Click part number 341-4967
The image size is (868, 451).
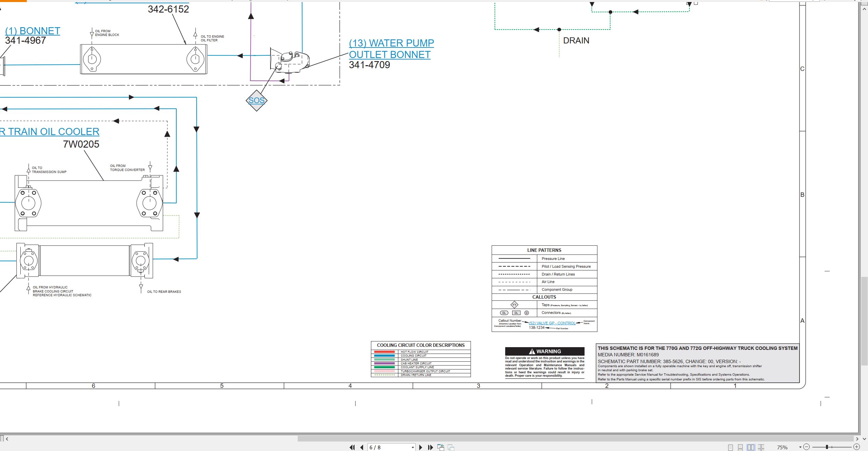(25, 40)
